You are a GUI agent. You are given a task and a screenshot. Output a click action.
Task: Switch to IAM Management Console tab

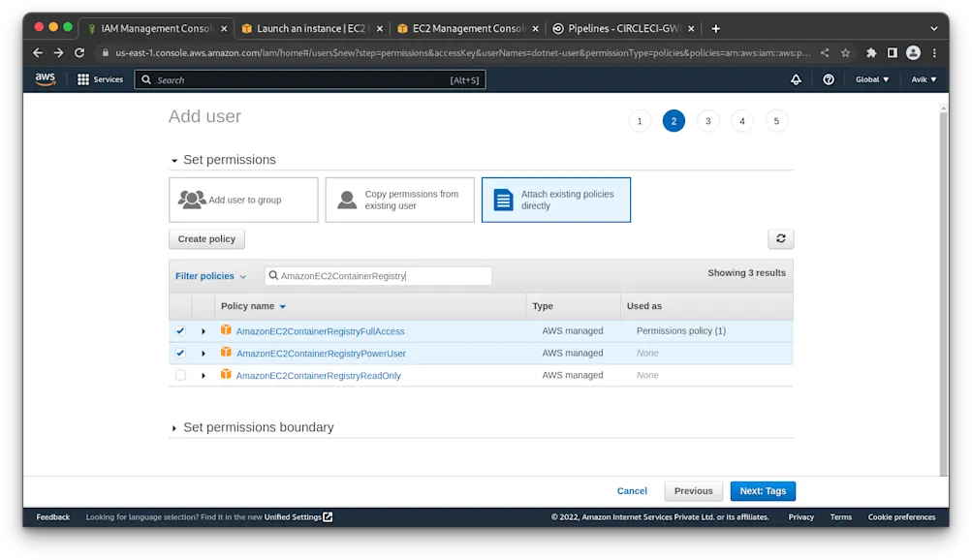[x=157, y=28]
